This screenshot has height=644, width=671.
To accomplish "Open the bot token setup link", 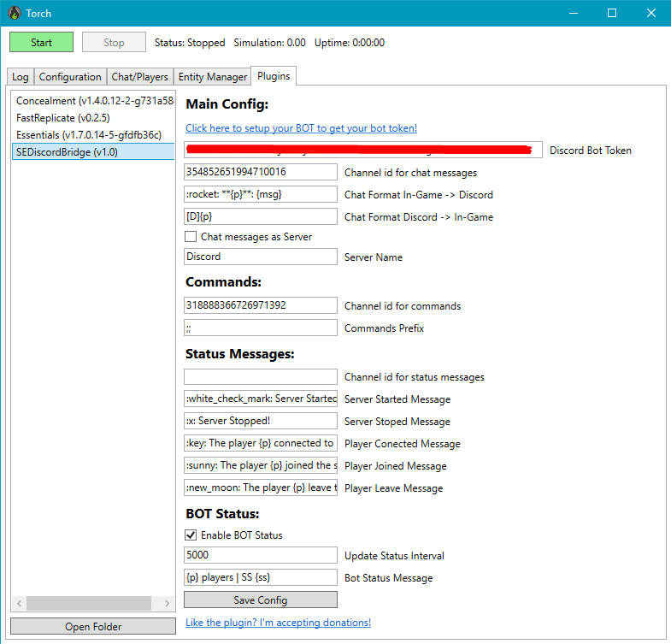I will (x=301, y=128).
